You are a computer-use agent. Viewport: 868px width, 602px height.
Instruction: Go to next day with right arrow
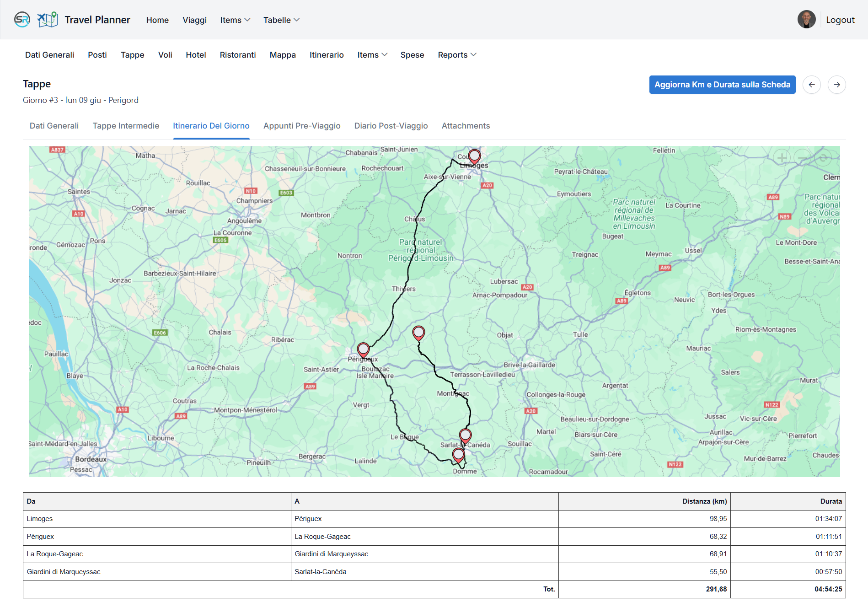(836, 85)
